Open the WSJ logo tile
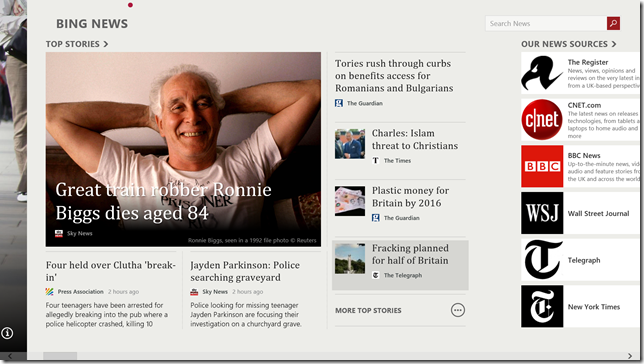The width and height of the screenshot is (644, 364). pos(542,213)
